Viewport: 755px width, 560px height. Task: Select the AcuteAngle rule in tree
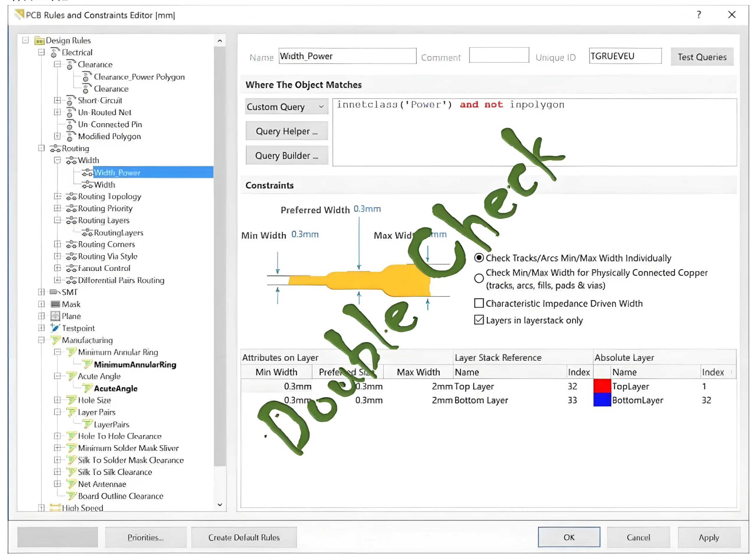tap(116, 388)
